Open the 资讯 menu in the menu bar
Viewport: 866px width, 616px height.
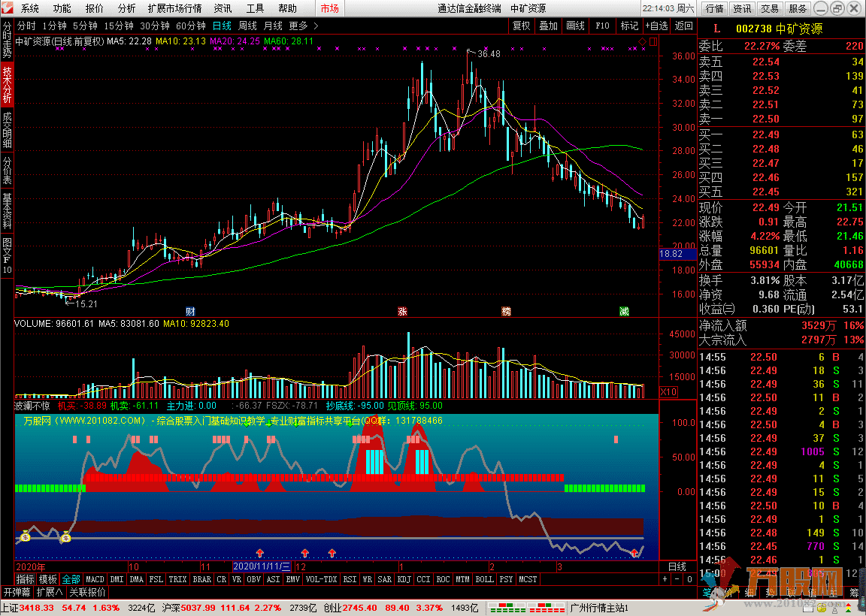(x=223, y=8)
